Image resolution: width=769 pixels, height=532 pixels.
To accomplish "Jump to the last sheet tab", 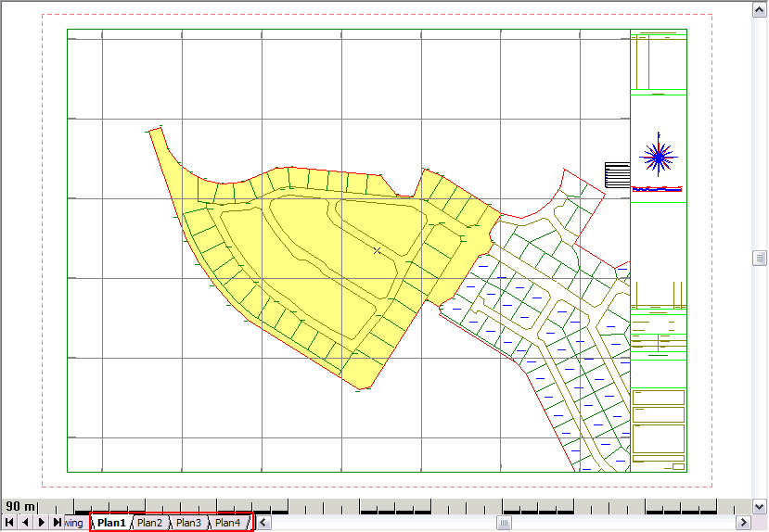I will tap(58, 523).
